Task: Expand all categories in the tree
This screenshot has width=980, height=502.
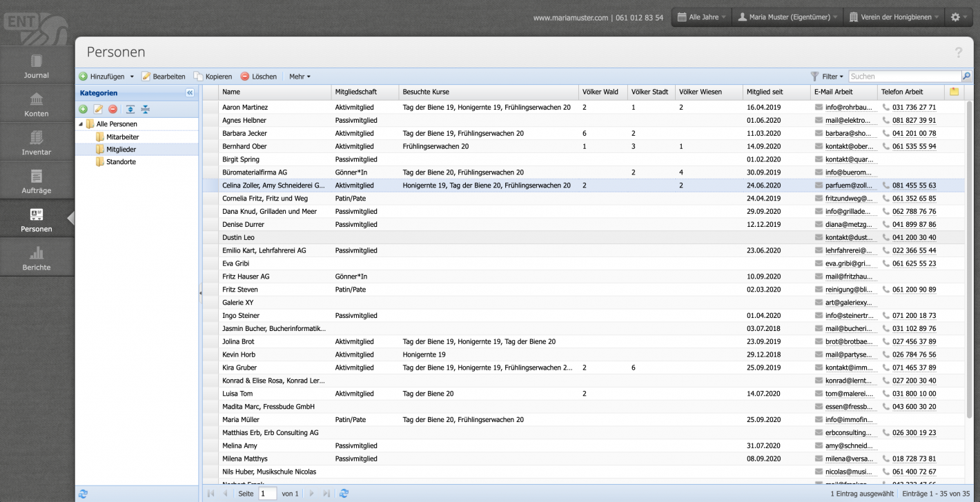Action: [130, 109]
